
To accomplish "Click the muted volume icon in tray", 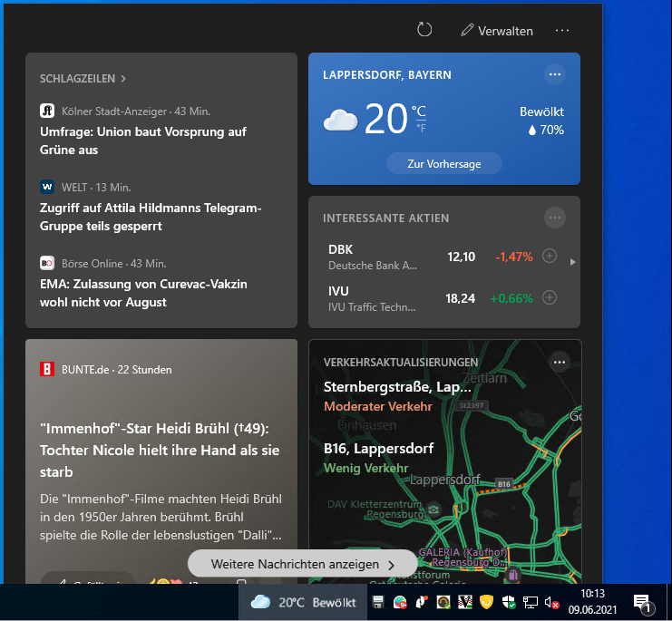I will 551,602.
